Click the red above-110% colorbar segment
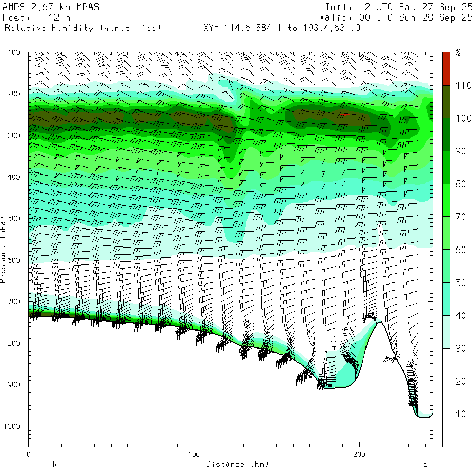 [x=446, y=69]
